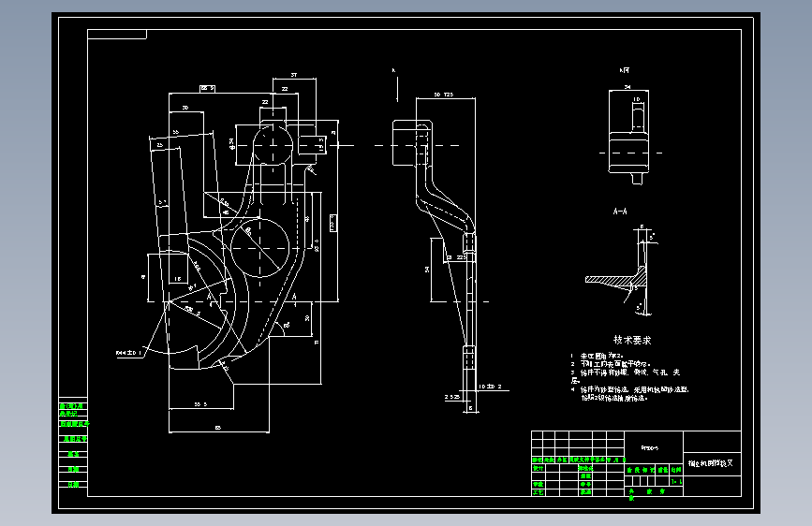
Task: Click technical requirement line numbered 2
Action: point(611,364)
